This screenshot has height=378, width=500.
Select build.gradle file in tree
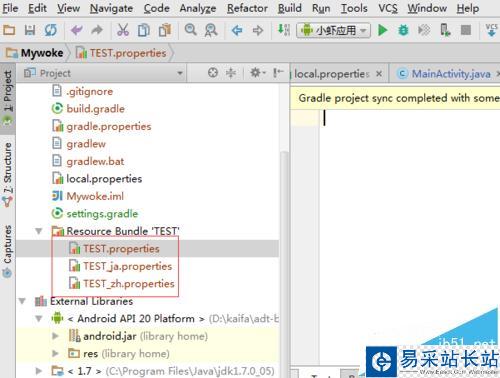tap(89, 109)
